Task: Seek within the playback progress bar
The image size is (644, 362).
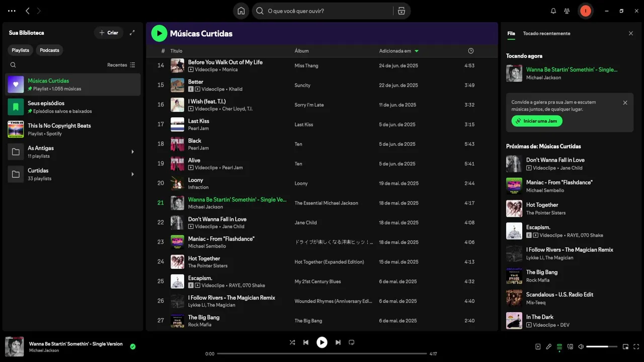Action: click(322, 353)
